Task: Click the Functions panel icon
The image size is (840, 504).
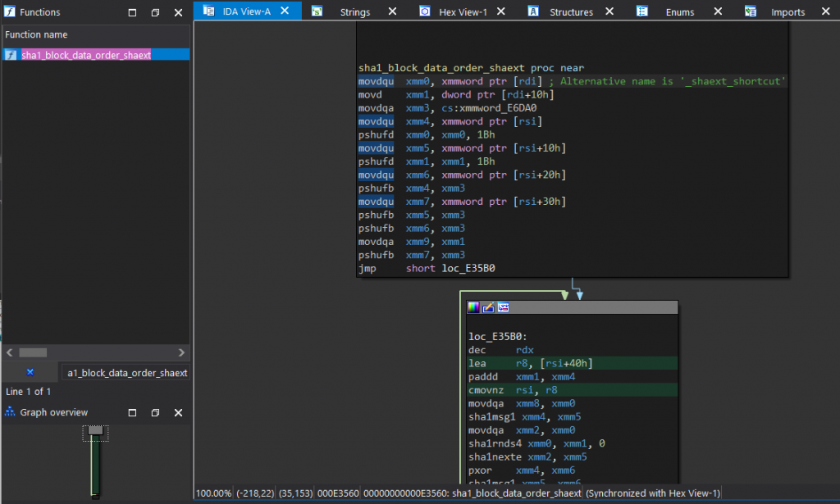Action: 10,11
